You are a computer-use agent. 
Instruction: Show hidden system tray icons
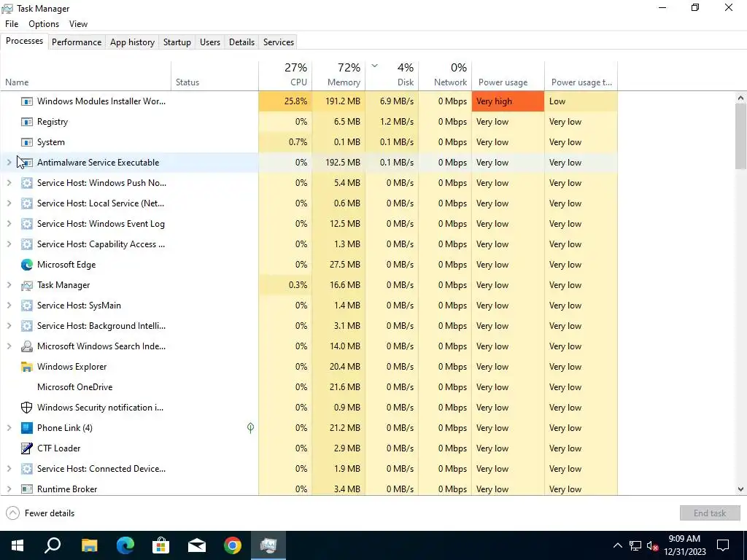click(x=617, y=545)
